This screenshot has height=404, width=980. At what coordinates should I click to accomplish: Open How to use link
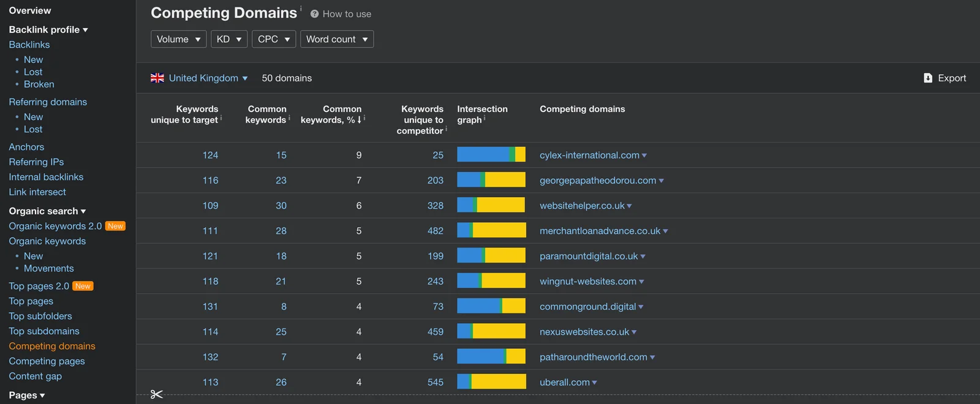pyautogui.click(x=347, y=14)
